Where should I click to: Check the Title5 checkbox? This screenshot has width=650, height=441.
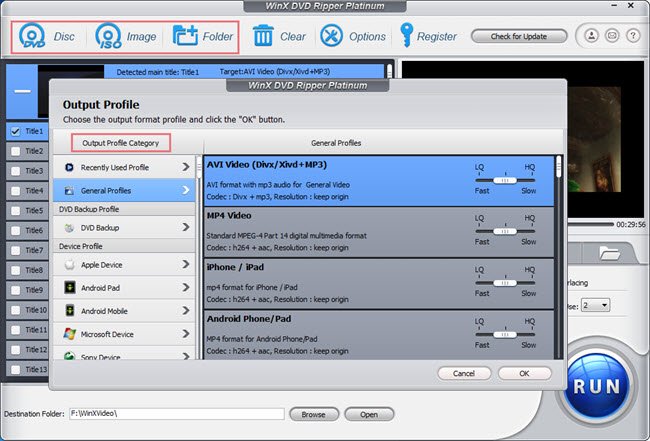click(x=15, y=211)
